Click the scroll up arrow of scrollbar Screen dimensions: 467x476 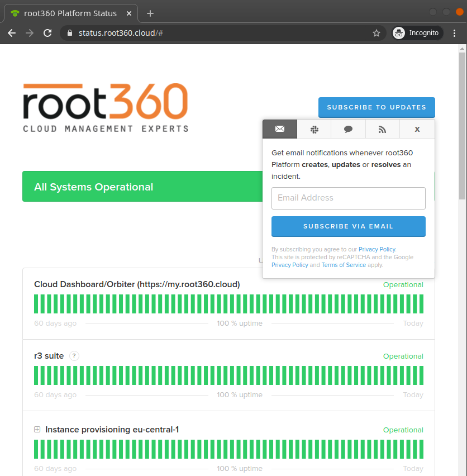click(x=462, y=48)
